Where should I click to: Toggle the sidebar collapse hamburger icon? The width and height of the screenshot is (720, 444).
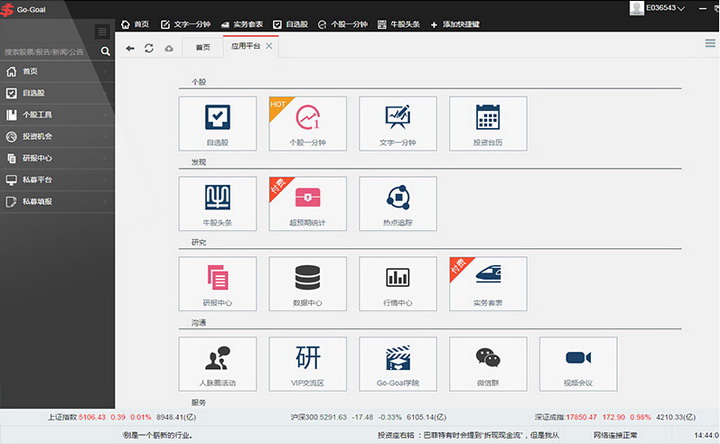point(102,31)
